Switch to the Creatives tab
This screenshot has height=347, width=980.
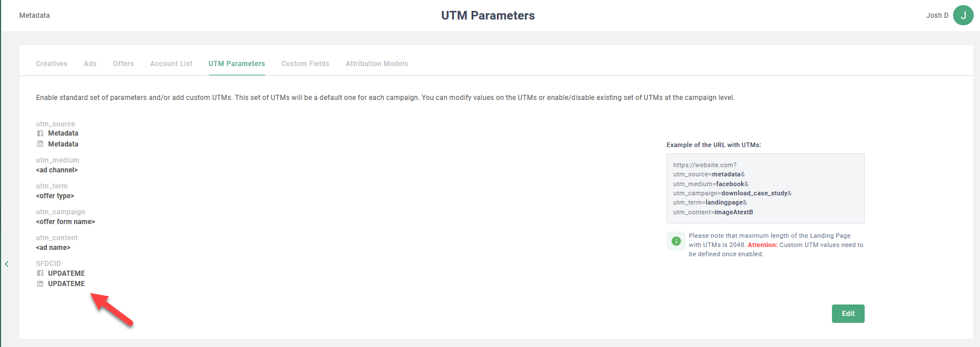pyautogui.click(x=52, y=64)
